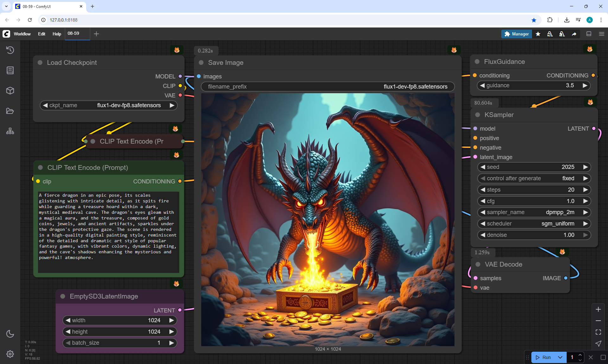Image resolution: width=608 pixels, height=364 pixels.
Task: Toggle the Save Image node collapse dot
Action: (x=201, y=63)
